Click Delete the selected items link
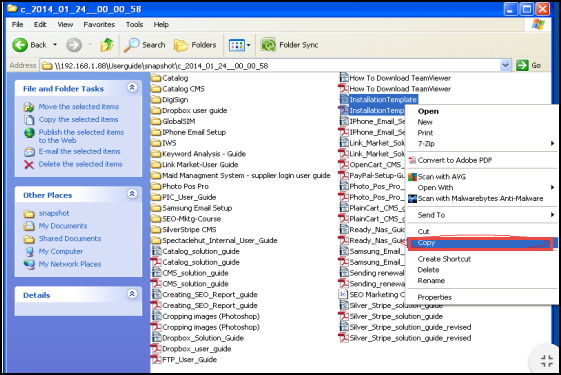The width and height of the screenshot is (561, 375). pos(81,164)
